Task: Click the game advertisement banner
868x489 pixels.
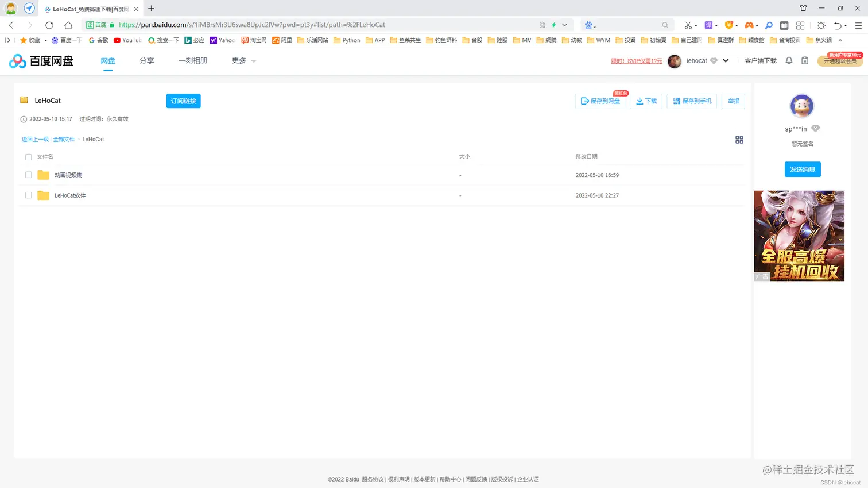Action: click(x=799, y=236)
